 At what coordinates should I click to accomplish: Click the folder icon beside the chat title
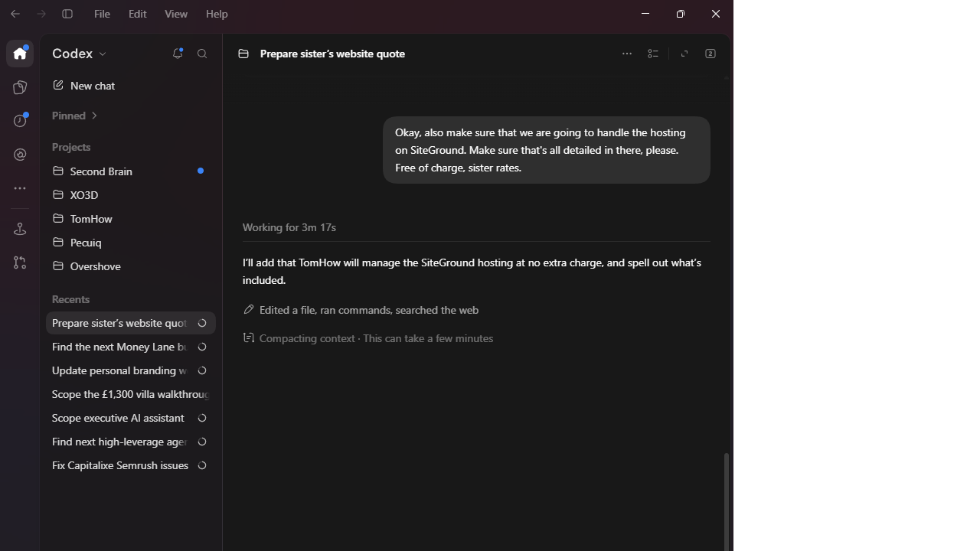click(243, 54)
